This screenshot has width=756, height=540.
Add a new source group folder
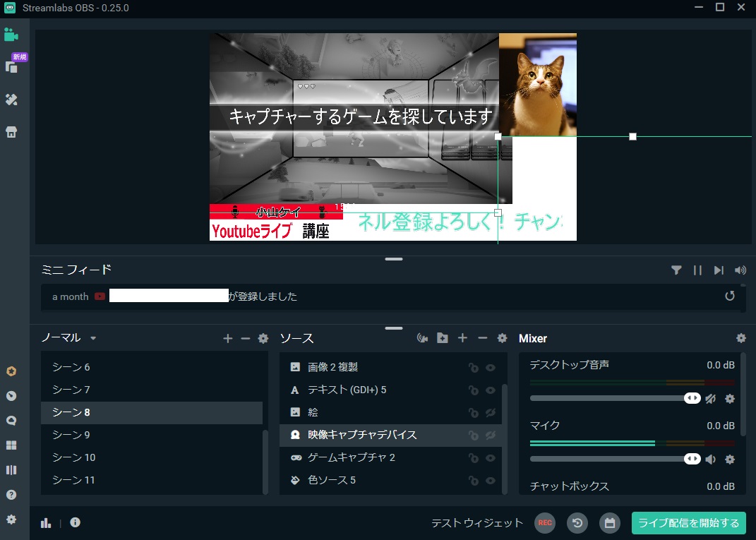443,338
